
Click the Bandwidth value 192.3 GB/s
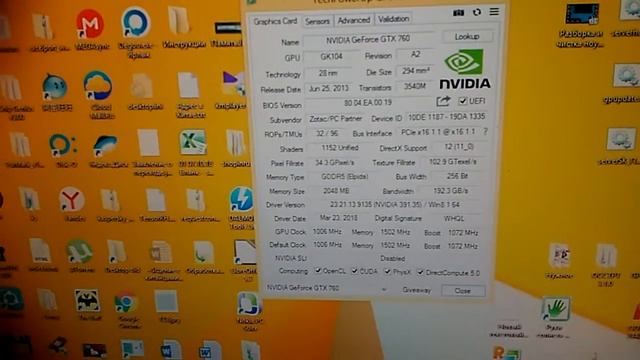tap(450, 191)
